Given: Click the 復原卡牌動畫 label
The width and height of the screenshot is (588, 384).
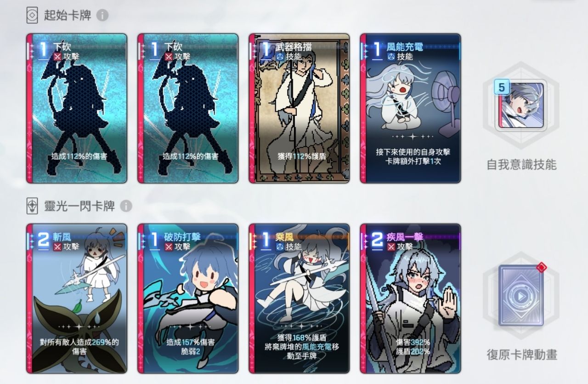Looking at the screenshot, I should pyautogui.click(x=521, y=355).
